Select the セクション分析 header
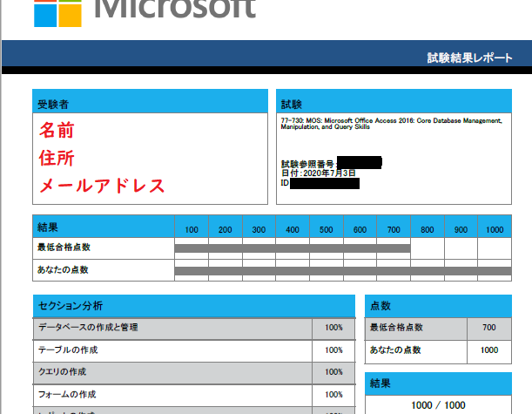The height and width of the screenshot is (414, 532). (194, 306)
